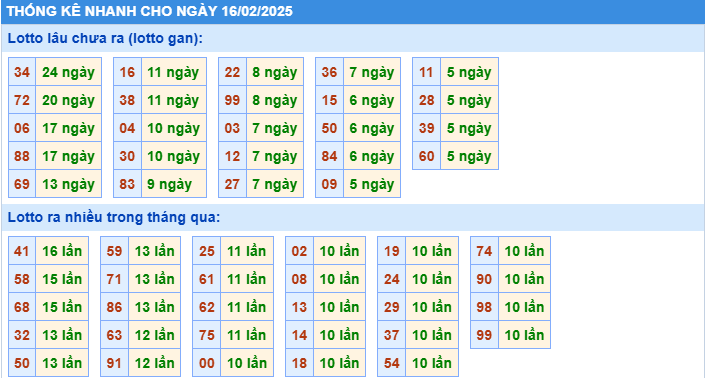Click number 72 in the lotto gan table
Viewport: 708px width, 378px height.
22,100
